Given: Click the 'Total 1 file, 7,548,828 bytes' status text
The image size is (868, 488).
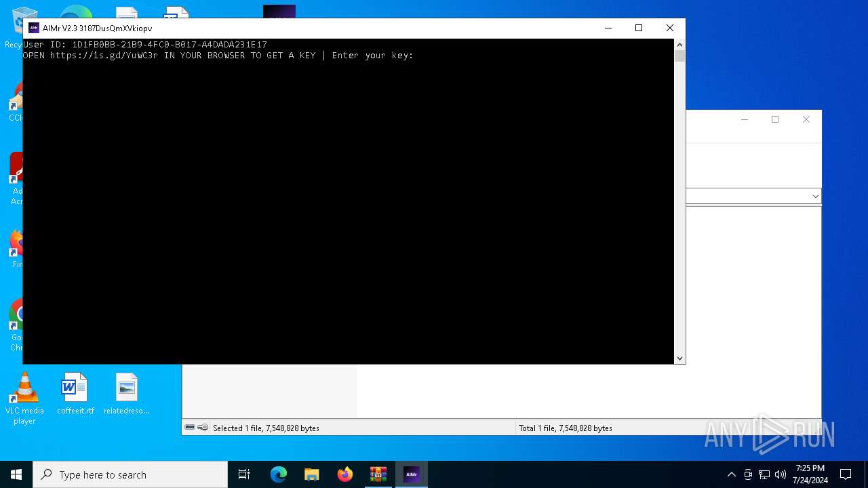Looking at the screenshot, I should coord(565,428).
